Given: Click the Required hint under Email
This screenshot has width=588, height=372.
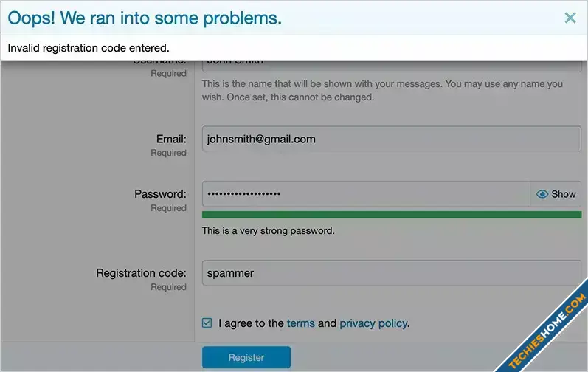Looking at the screenshot, I should [x=168, y=153].
